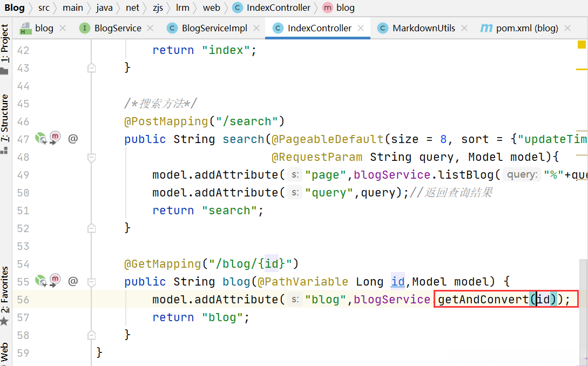Switch to the MarkdownUtils tab
This screenshot has height=366, width=588.
tap(422, 28)
